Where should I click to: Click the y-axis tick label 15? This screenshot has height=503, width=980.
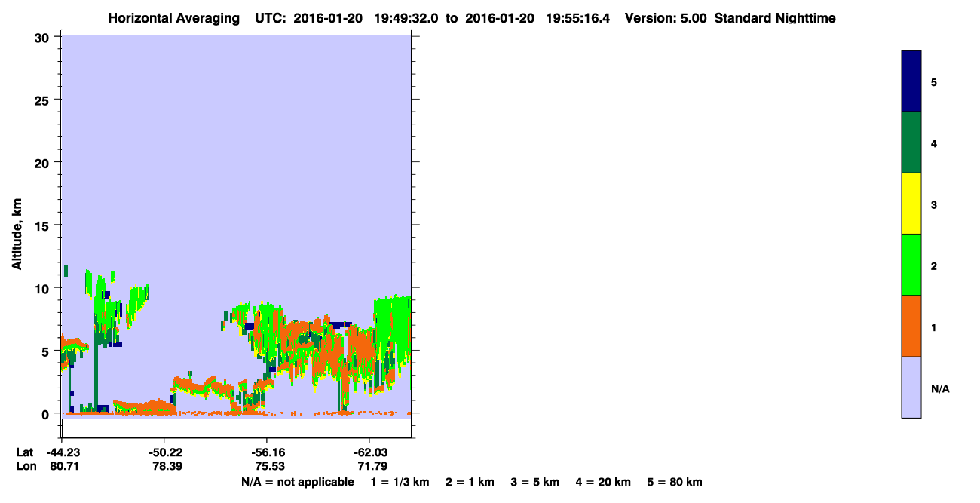coord(44,225)
